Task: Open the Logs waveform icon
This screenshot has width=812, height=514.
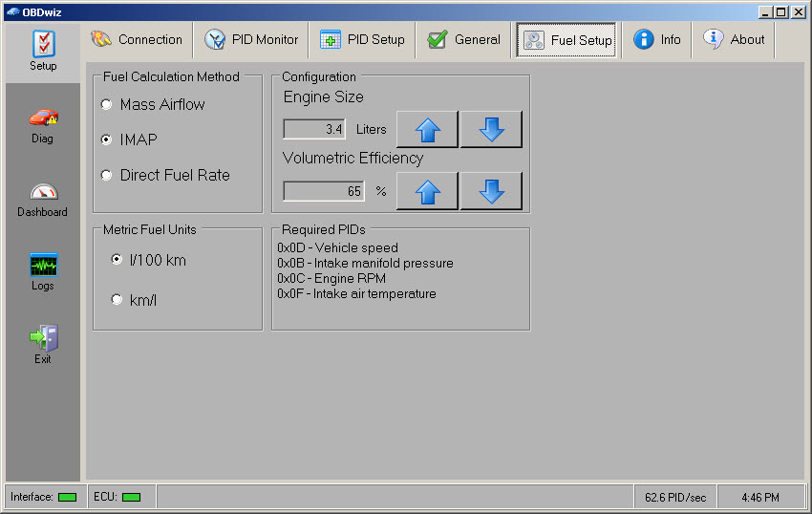Action: (43, 271)
